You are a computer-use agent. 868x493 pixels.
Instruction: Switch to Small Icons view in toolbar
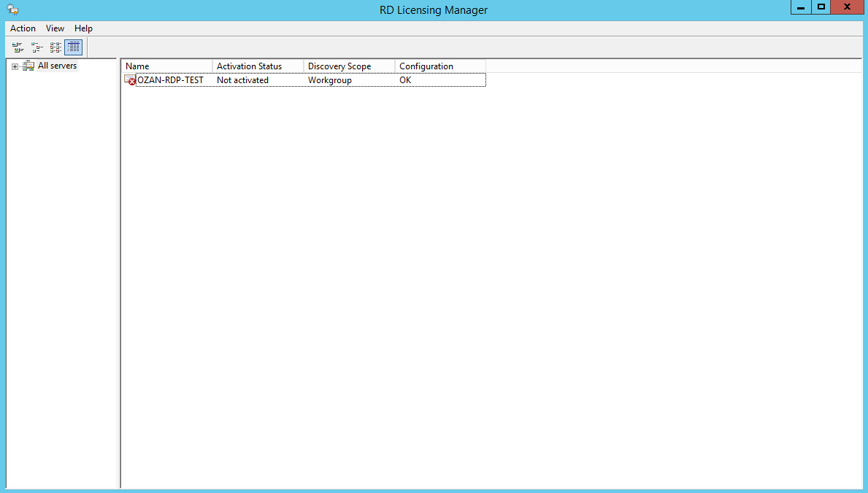click(37, 47)
